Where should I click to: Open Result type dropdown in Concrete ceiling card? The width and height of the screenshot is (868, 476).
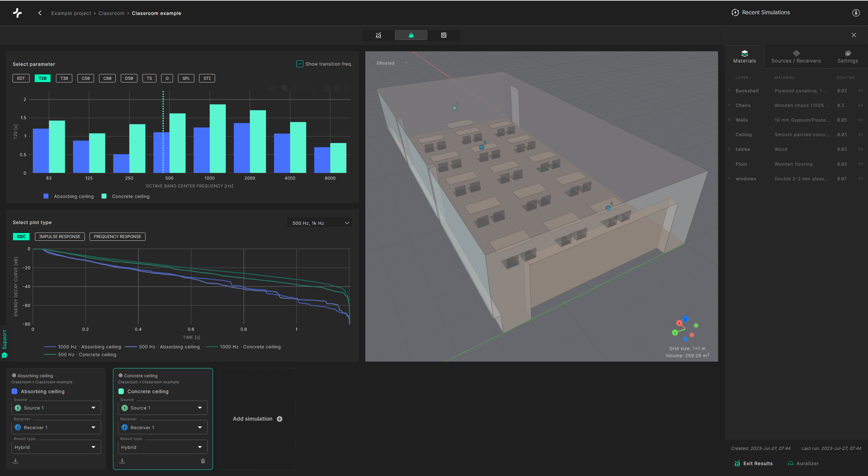coord(163,447)
